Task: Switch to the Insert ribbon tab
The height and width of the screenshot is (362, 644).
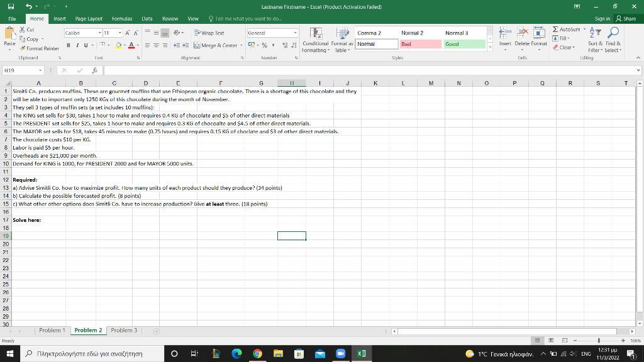Action: click(60, 19)
